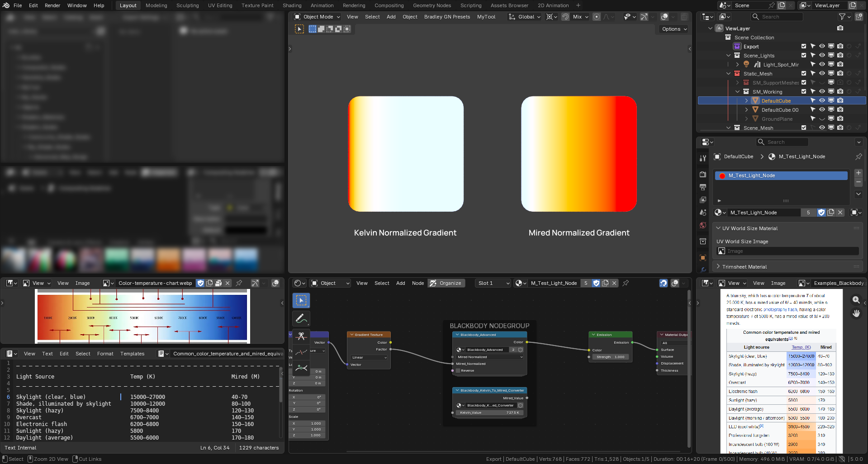
Task: Open the Object Mode dropdown in the viewport
Action: [x=317, y=17]
